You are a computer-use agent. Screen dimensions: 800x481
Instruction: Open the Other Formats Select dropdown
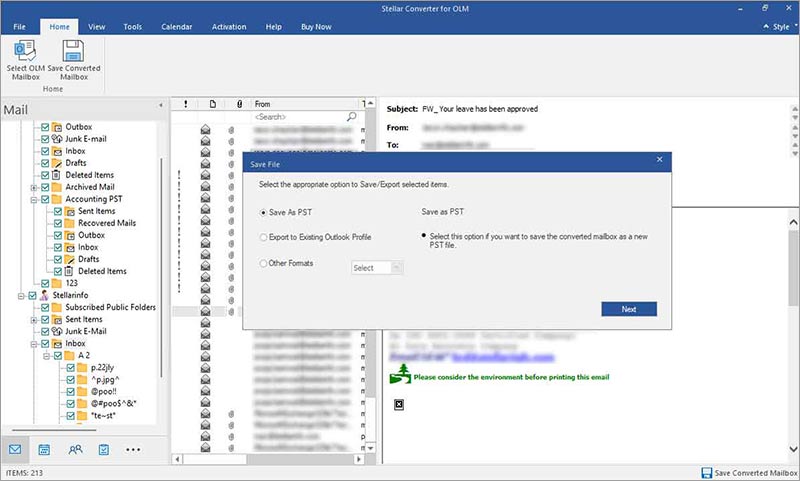[x=377, y=268]
